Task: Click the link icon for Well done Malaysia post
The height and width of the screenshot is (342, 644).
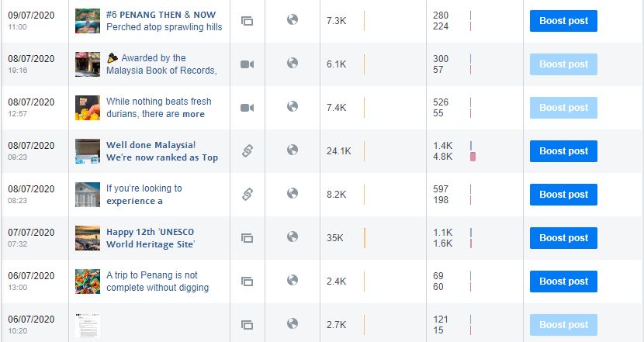Action: (247, 150)
